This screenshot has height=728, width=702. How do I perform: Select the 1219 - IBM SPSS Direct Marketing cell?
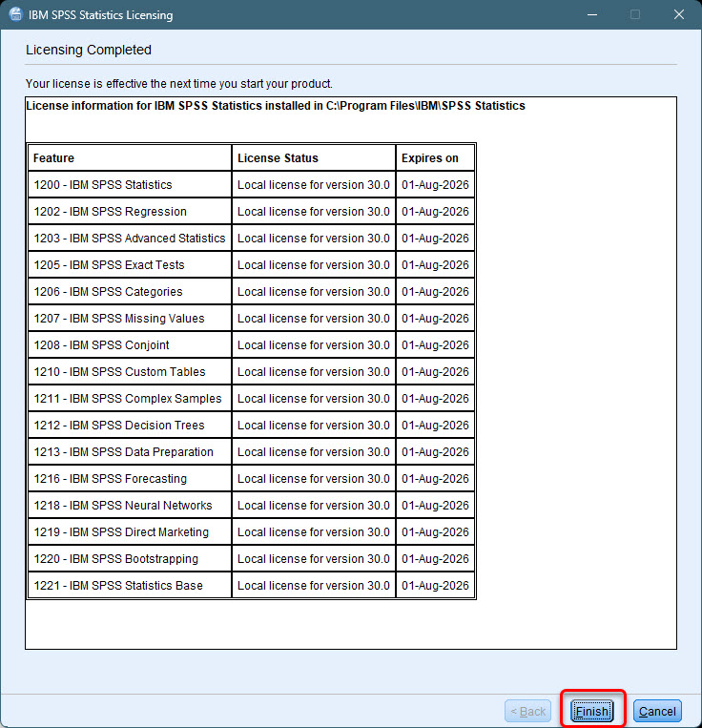coord(130,531)
